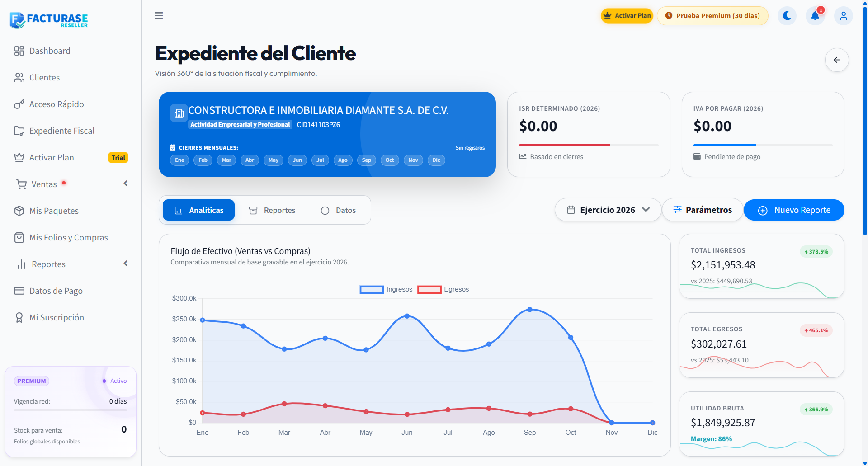Toggle the Egresos legend swatch
The height and width of the screenshot is (466, 868).
[x=429, y=290]
